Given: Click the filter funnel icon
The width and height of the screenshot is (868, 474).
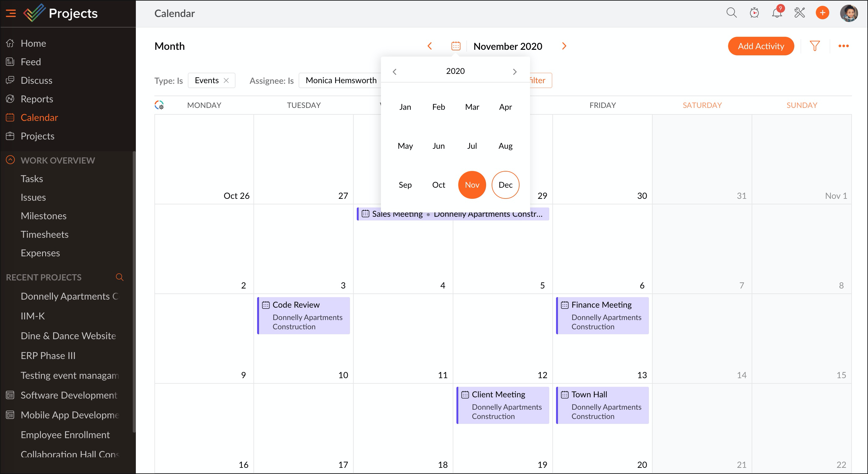Looking at the screenshot, I should pyautogui.click(x=814, y=46).
